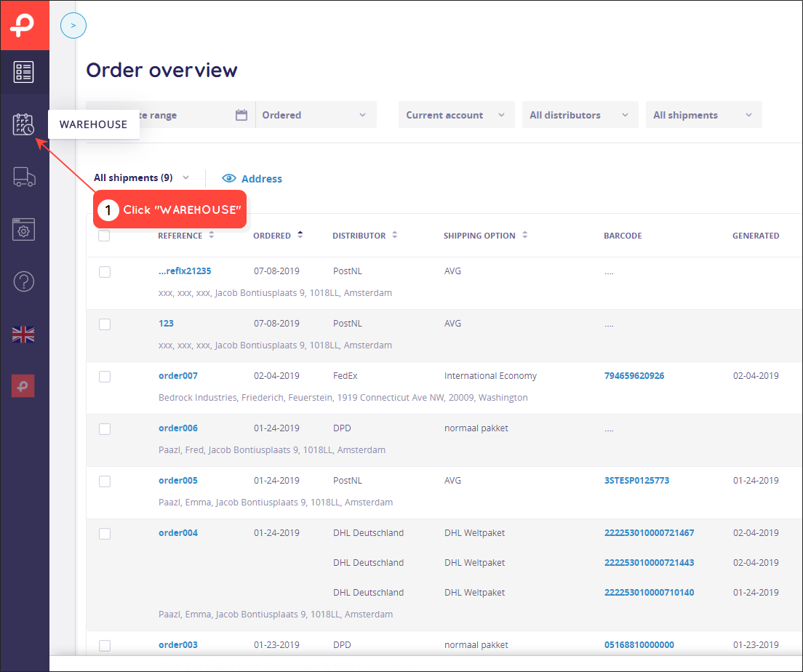Open PostNL barcode 3STESP0125773
Image resolution: width=803 pixels, height=672 pixels.
pyautogui.click(x=636, y=481)
